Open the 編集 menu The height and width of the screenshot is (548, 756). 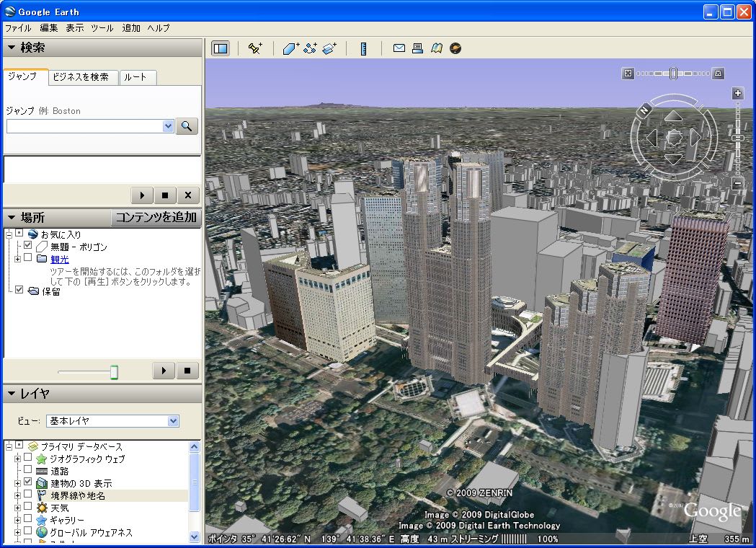49,28
